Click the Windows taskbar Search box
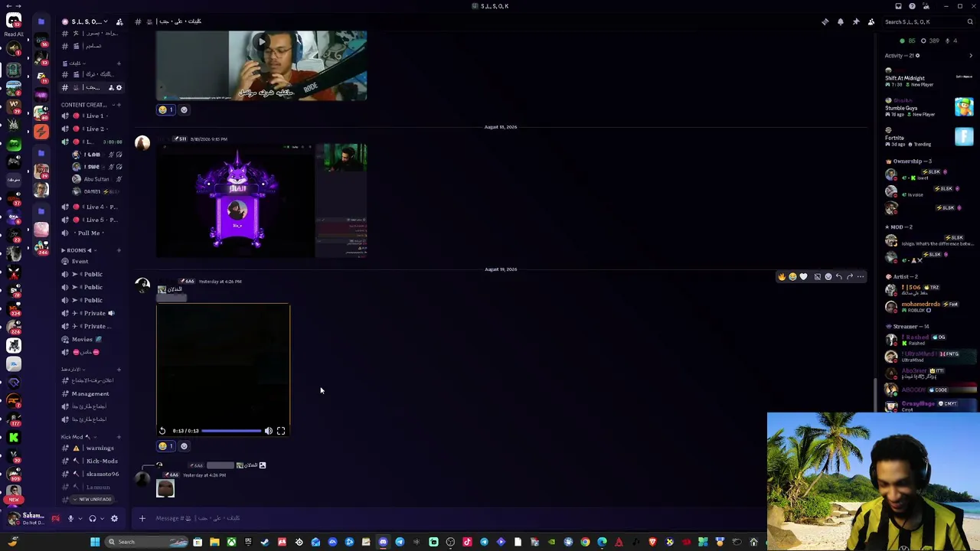The width and height of the screenshot is (980, 551). coord(147,542)
